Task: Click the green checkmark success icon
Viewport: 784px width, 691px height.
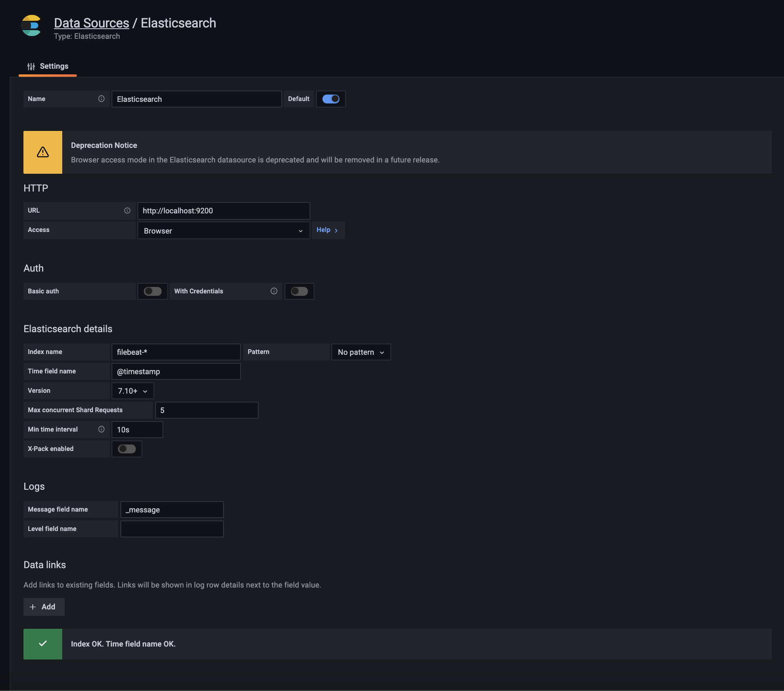Action: tap(43, 644)
